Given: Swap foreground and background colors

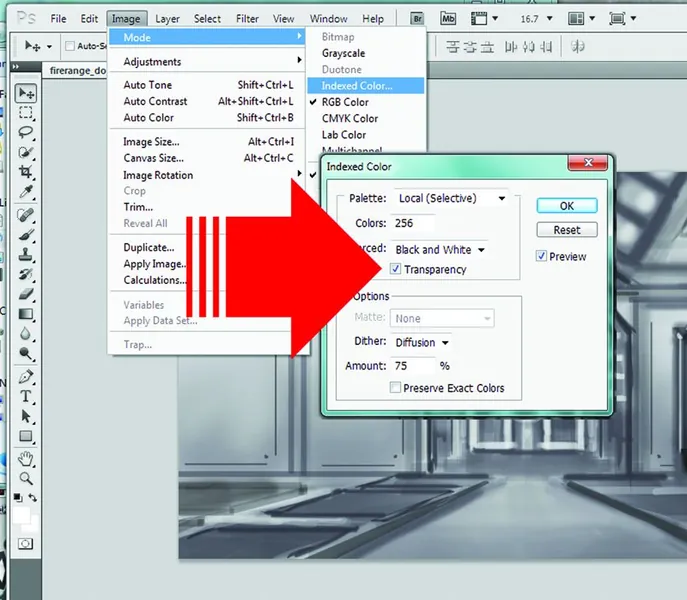Looking at the screenshot, I should click(x=33, y=497).
